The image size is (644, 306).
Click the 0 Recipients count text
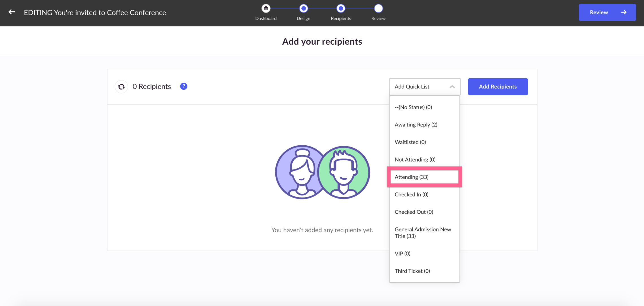152,86
